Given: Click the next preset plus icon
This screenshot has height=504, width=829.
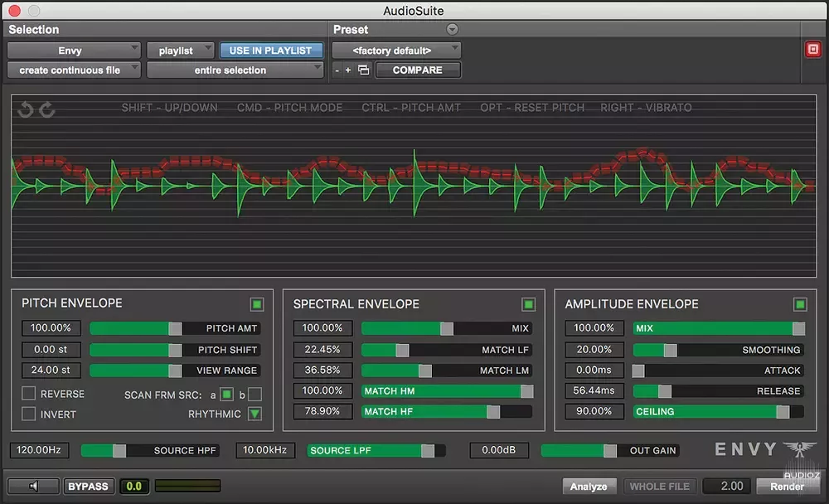Looking at the screenshot, I should (x=348, y=70).
